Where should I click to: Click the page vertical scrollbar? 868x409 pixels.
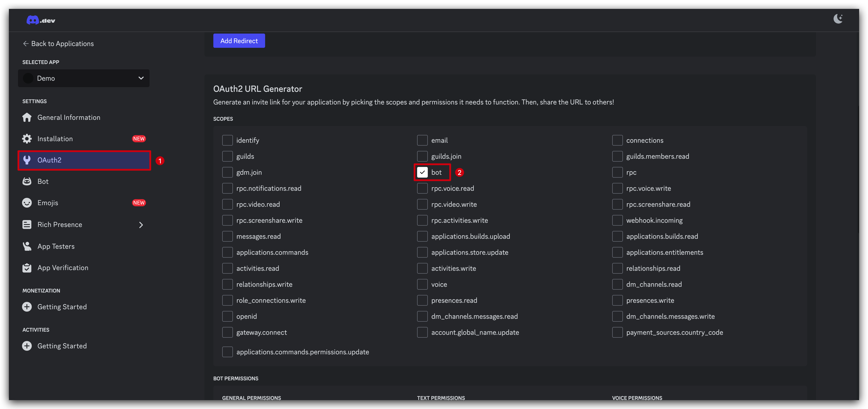(x=858, y=170)
